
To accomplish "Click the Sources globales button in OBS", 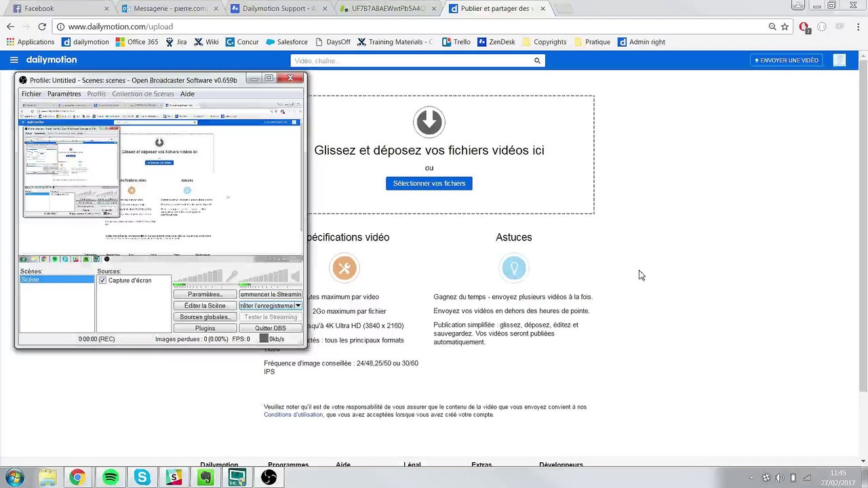I will pos(205,317).
